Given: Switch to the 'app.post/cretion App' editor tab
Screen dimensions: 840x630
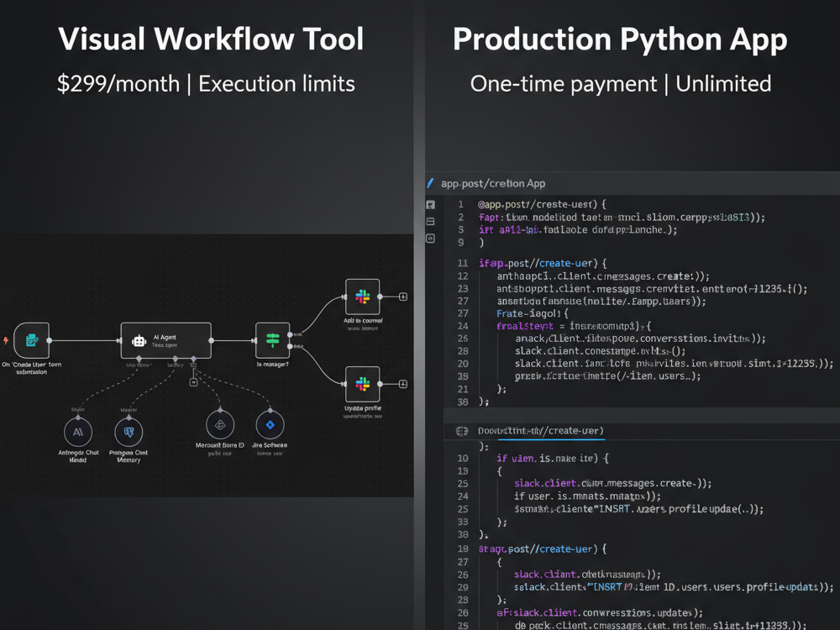Looking at the screenshot, I should point(493,183).
